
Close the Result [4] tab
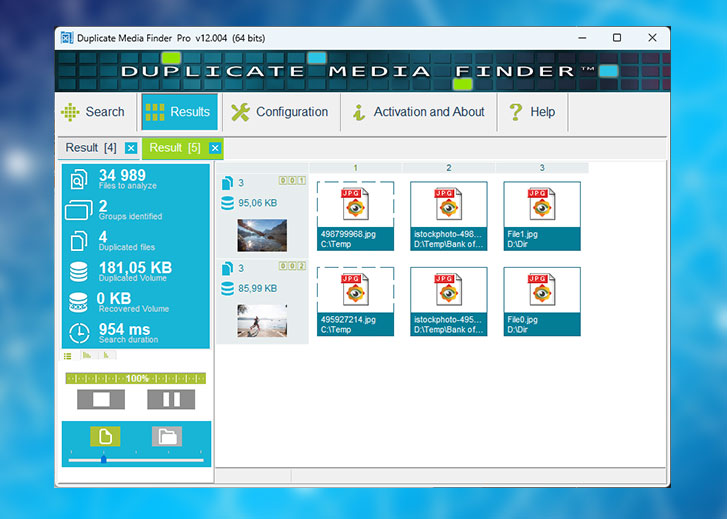click(131, 148)
